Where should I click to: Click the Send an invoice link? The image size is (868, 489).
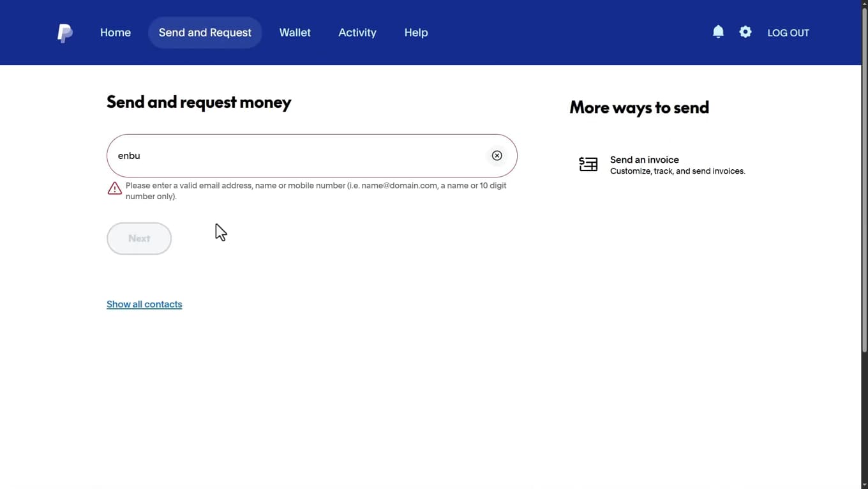point(645,160)
